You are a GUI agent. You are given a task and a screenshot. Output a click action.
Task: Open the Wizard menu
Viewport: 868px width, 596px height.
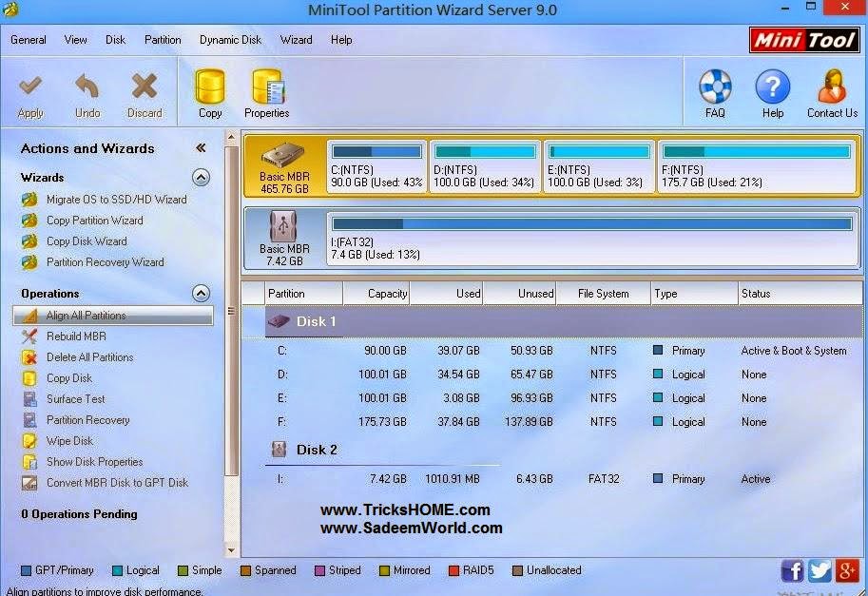click(297, 40)
